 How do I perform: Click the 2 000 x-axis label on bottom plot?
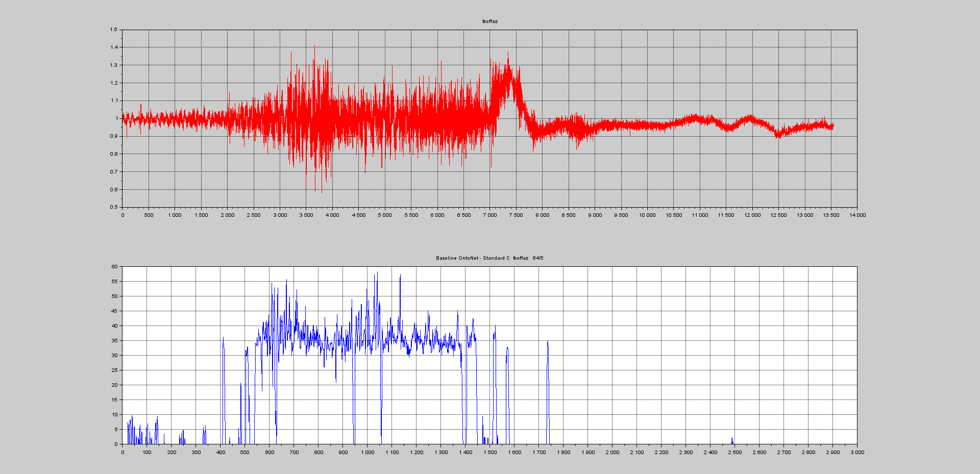612,453
